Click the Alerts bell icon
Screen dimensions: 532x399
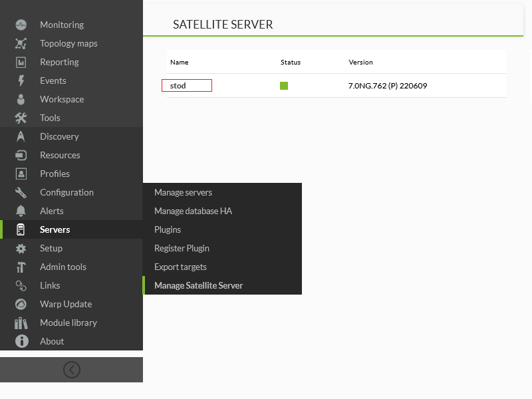[x=21, y=211]
